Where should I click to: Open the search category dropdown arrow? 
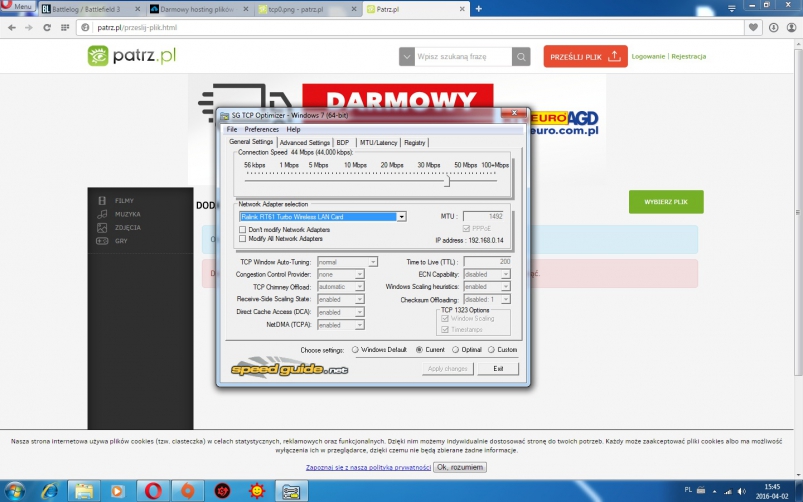[408, 57]
